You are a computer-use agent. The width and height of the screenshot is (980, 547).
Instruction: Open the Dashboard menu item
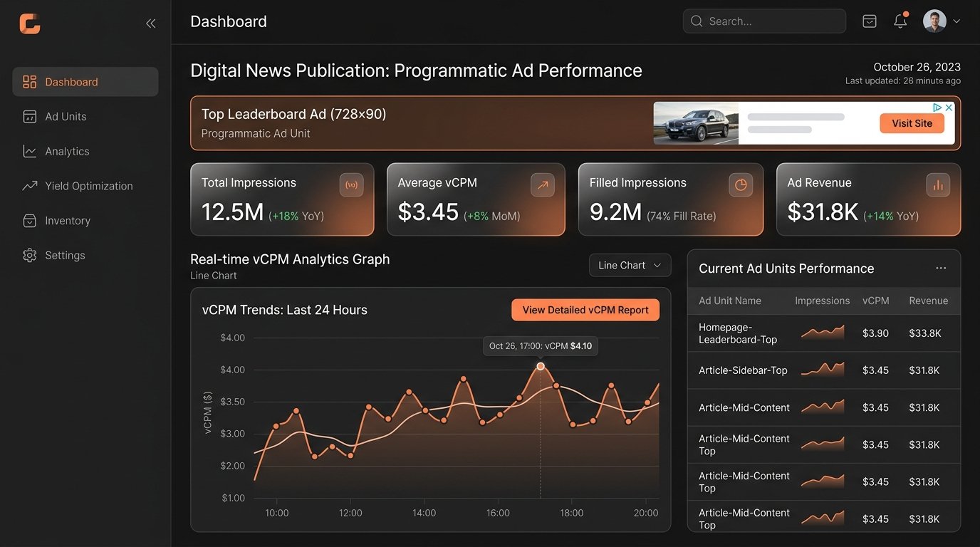tap(85, 82)
